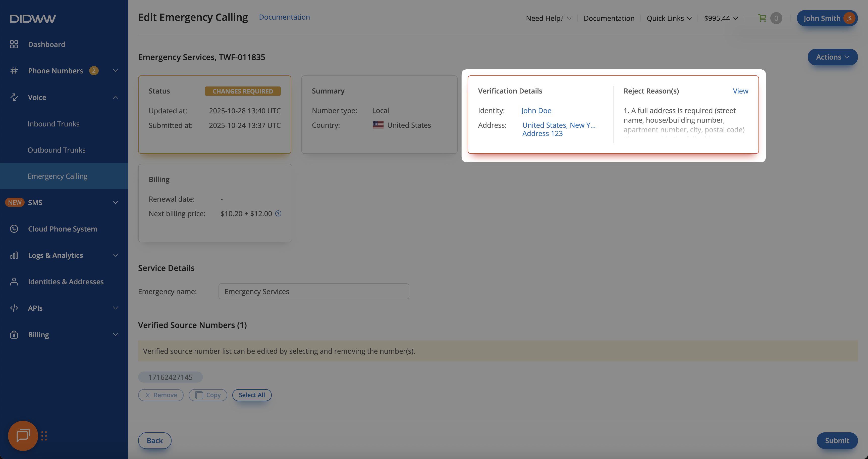Click the billing price help icon
The image size is (868, 459).
pyautogui.click(x=278, y=213)
